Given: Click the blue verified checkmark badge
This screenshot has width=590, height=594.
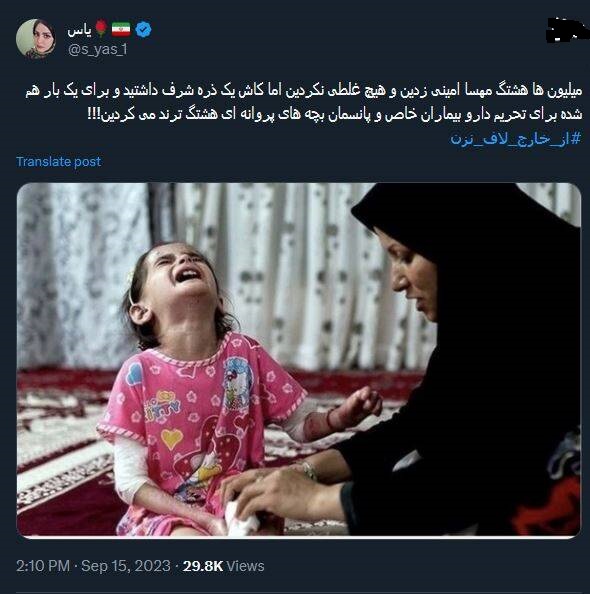Looking at the screenshot, I should pyautogui.click(x=143, y=29).
